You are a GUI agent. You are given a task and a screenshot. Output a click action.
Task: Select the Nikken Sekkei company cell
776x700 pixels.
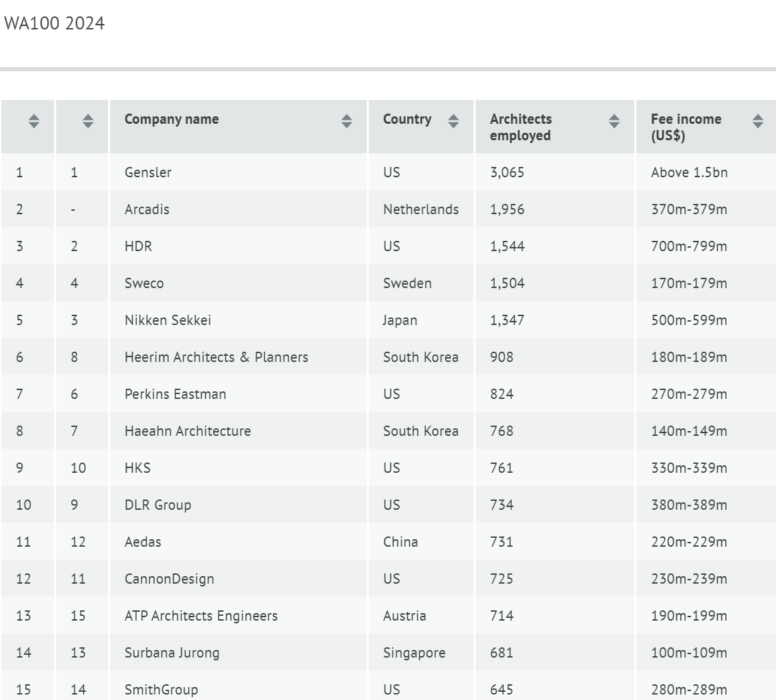[x=239, y=320]
